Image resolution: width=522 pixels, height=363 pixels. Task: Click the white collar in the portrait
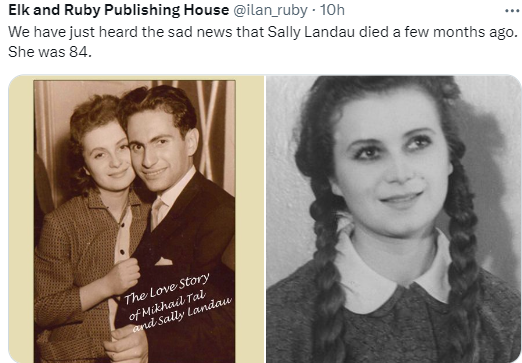pyautogui.click(x=393, y=272)
